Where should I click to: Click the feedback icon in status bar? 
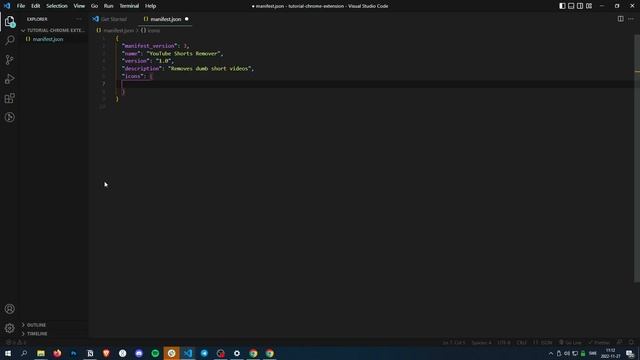(x=620, y=342)
